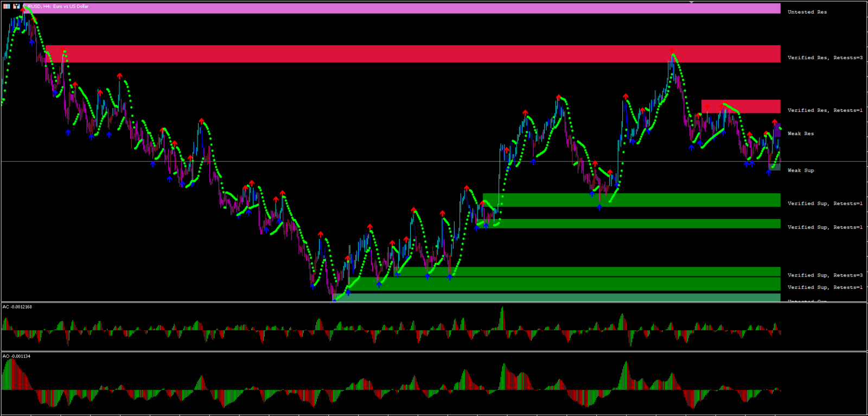Click 'Verified Res, Retests=3' label text
Image resolution: width=868 pixels, height=416 pixels.
pyautogui.click(x=825, y=58)
